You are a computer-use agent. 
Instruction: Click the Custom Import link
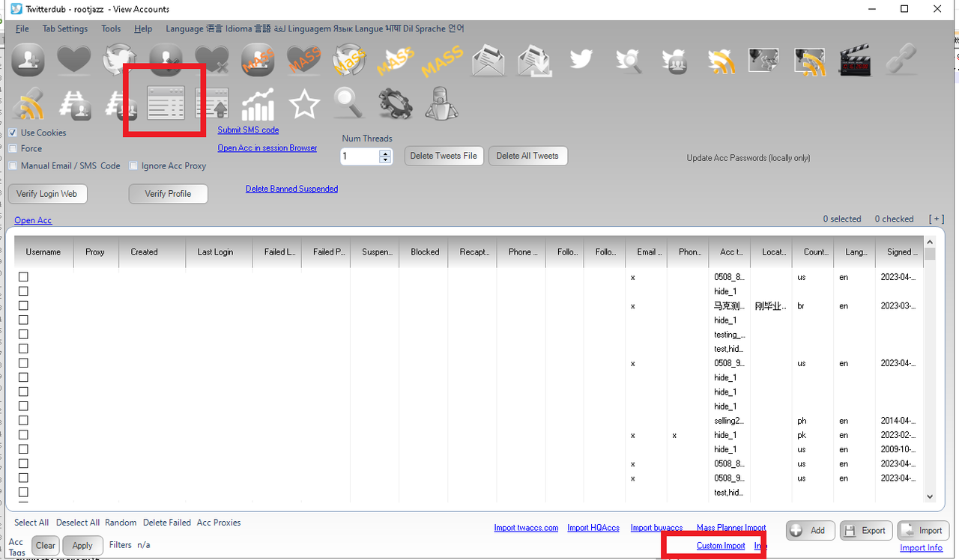(x=721, y=546)
